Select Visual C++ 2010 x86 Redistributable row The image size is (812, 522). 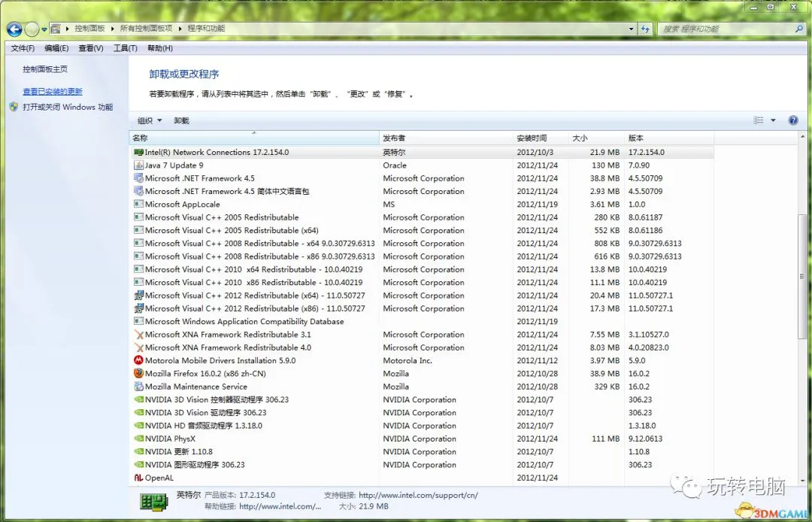423,282
